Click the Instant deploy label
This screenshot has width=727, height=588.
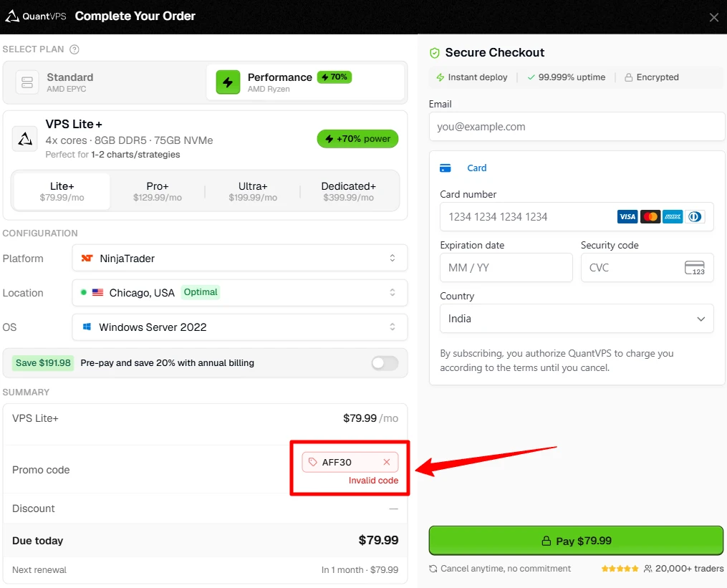472,77
